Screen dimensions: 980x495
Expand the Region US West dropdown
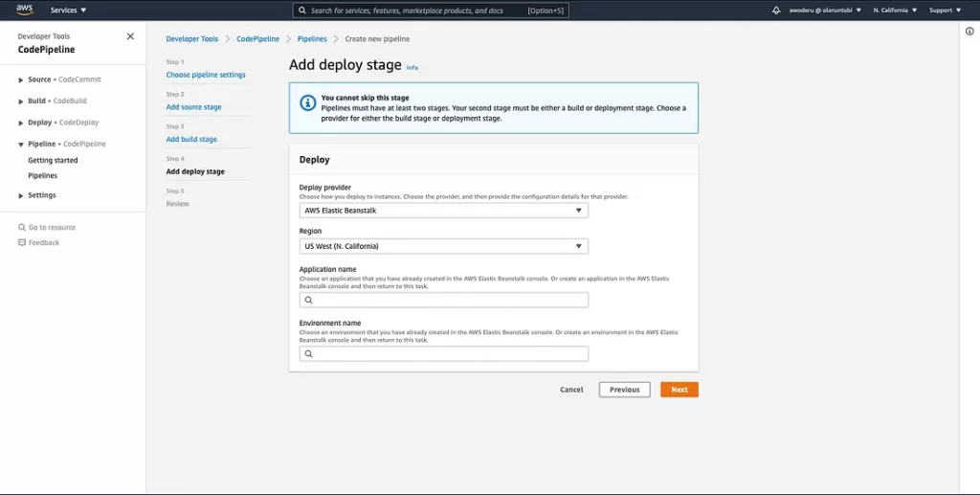click(443, 246)
